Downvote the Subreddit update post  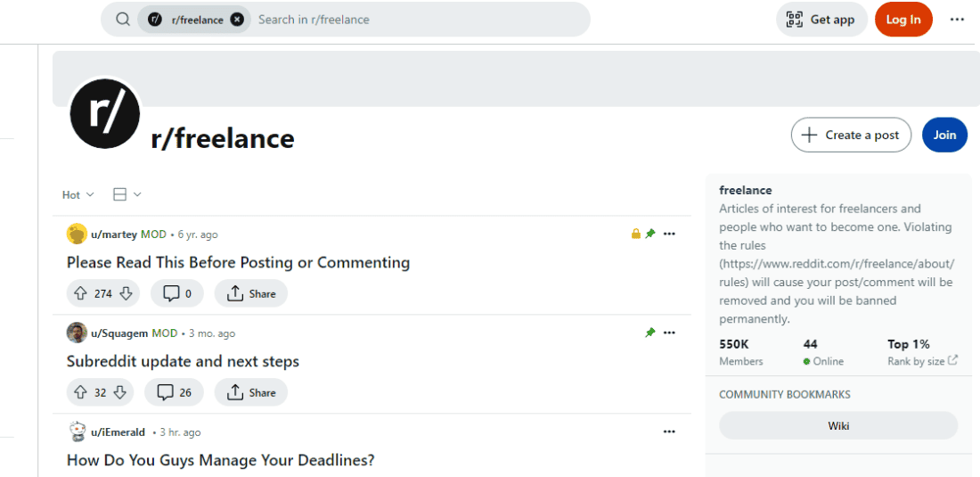(120, 392)
